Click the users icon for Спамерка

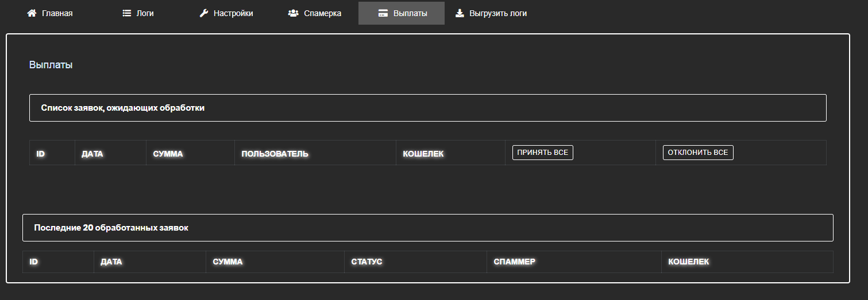tap(293, 13)
